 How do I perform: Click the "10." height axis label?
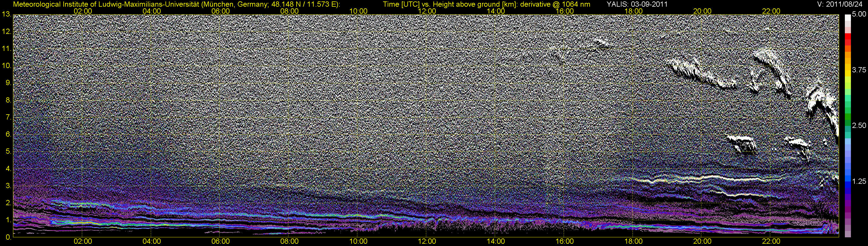(x=6, y=66)
